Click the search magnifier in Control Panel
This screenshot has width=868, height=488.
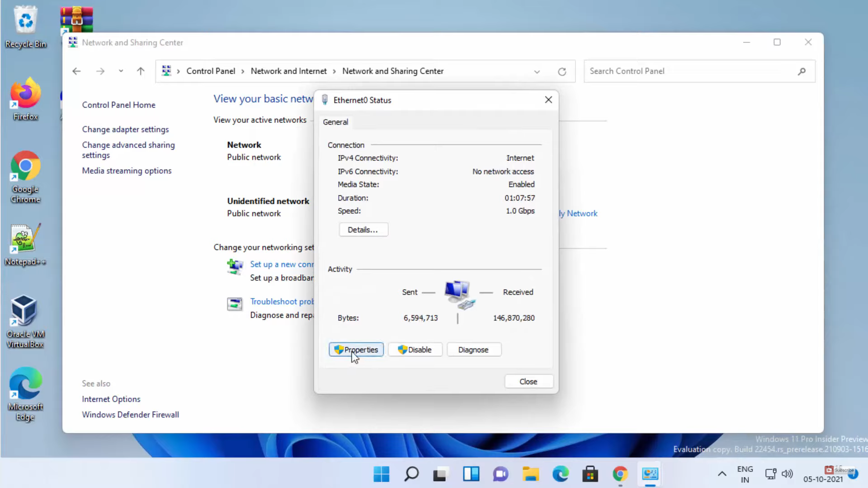[802, 71]
